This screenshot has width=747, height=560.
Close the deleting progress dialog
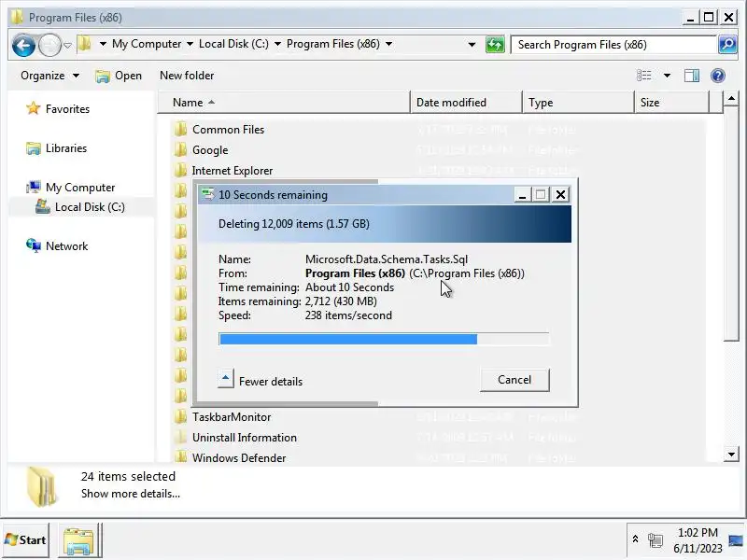tap(561, 195)
